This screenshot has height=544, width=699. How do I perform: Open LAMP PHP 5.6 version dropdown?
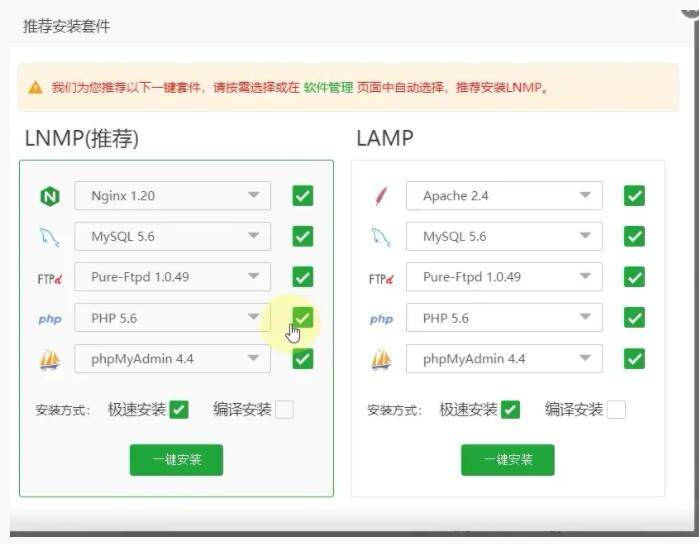(x=504, y=318)
